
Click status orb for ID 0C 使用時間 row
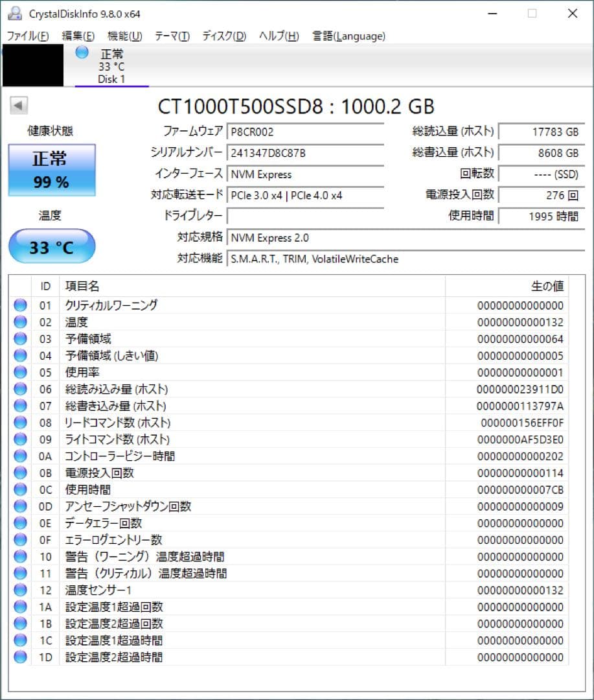pyautogui.click(x=20, y=489)
